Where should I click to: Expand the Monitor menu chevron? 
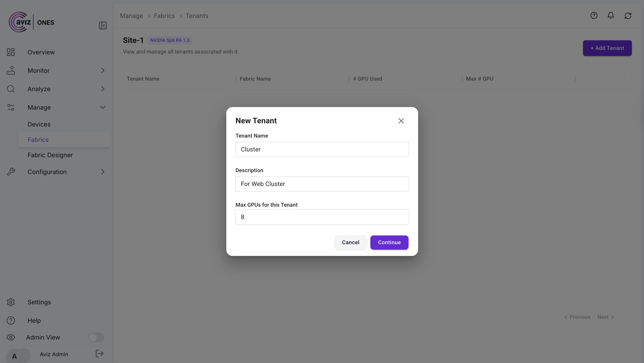click(103, 71)
